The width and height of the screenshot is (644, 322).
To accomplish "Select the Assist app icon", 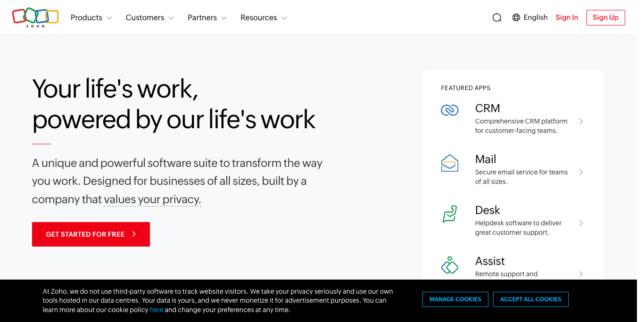I will click(449, 265).
